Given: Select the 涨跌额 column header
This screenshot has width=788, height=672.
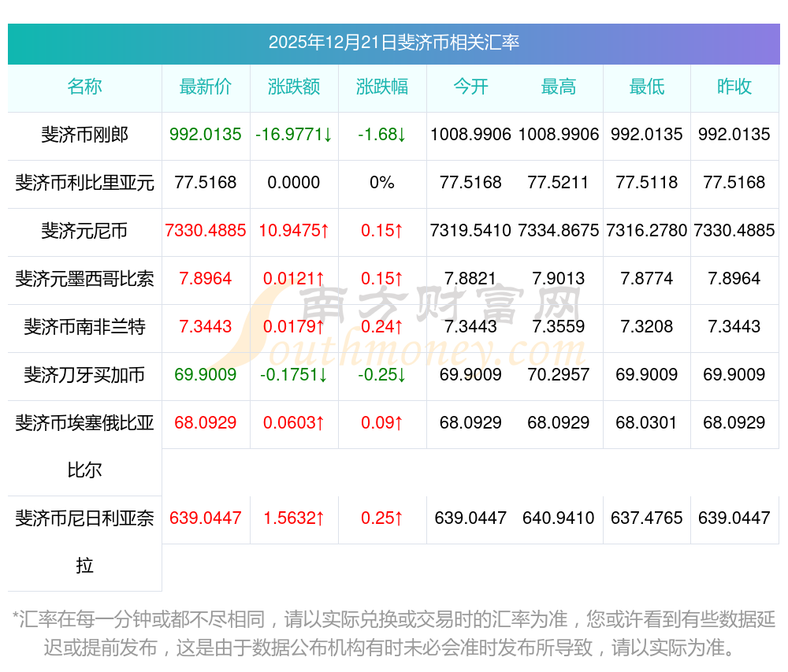Looking at the screenshot, I should (294, 87).
